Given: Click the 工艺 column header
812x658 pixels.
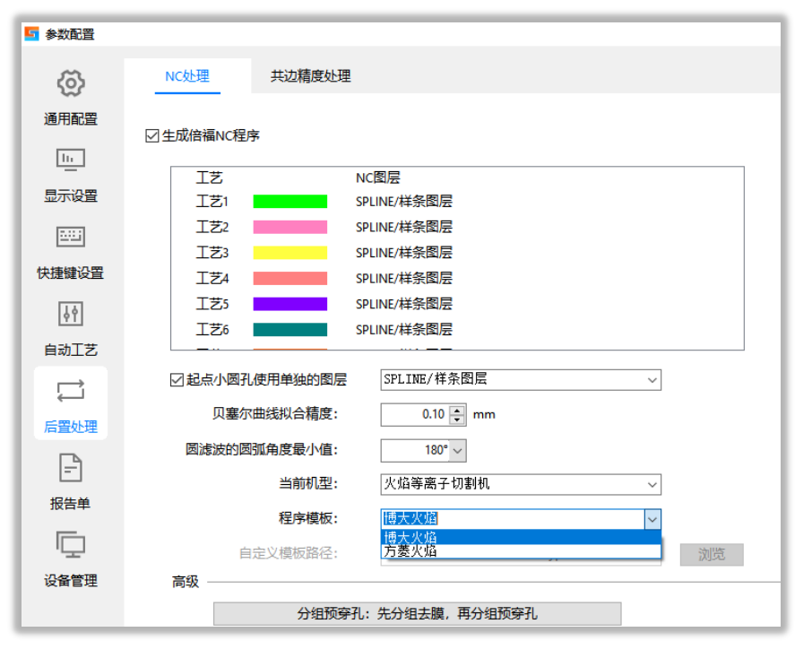Looking at the screenshot, I should tap(209, 177).
